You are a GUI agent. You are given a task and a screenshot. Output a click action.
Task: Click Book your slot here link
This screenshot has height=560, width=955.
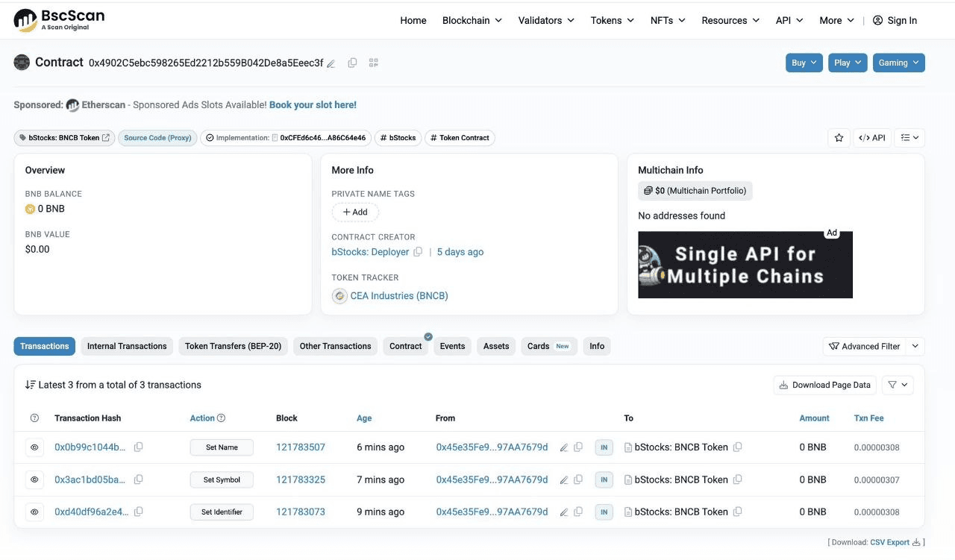coord(313,105)
